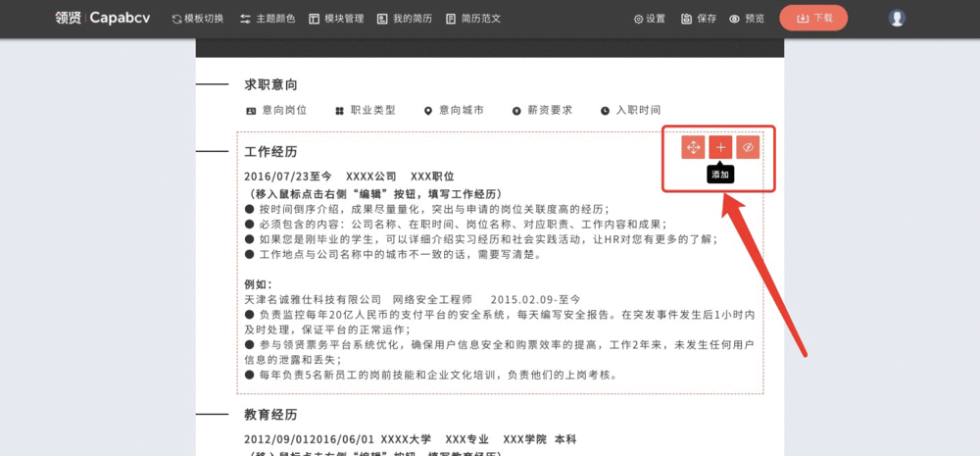Open 模块管理 module management
The width and height of the screenshot is (980, 456).
click(336, 19)
